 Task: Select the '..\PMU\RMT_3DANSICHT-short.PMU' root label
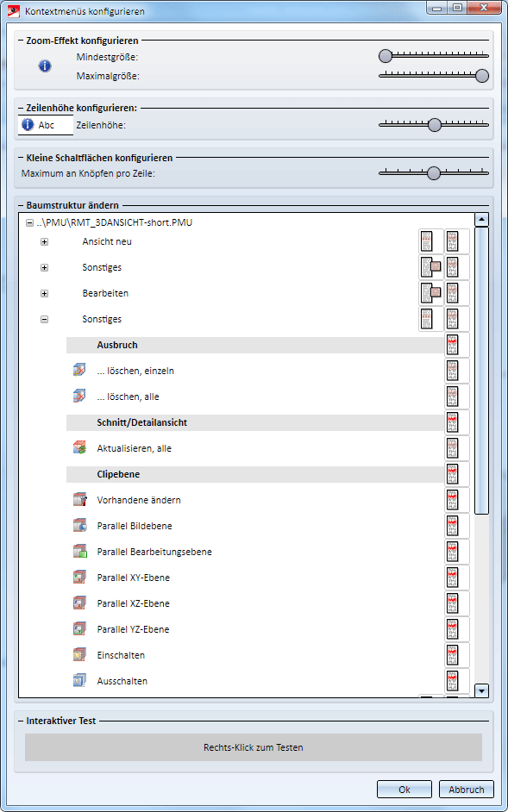[115, 223]
